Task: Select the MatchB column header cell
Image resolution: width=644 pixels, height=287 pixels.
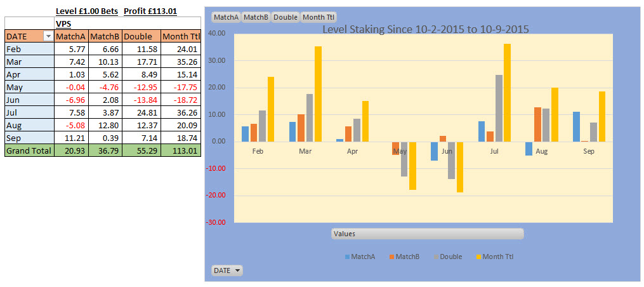Action: coord(105,37)
